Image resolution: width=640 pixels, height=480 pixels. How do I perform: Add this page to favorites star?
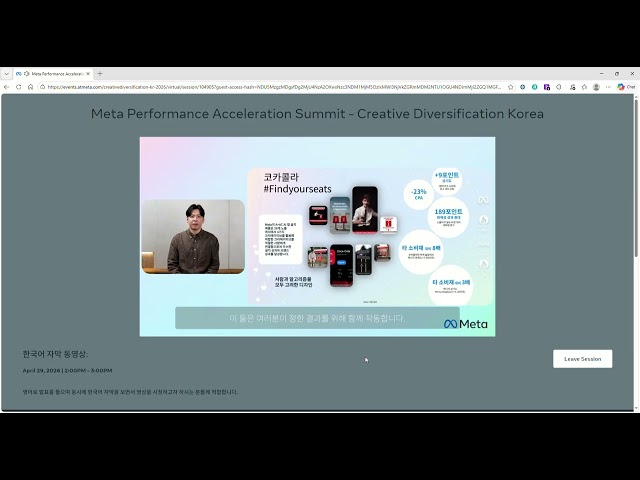click(x=511, y=87)
